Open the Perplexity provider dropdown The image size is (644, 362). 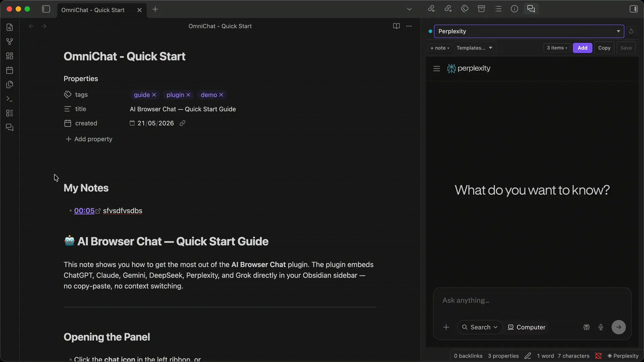(529, 31)
